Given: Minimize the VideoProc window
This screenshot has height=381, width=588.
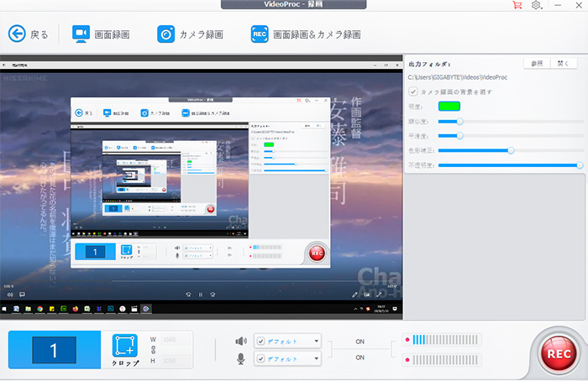Looking at the screenshot, I should pos(558,5).
